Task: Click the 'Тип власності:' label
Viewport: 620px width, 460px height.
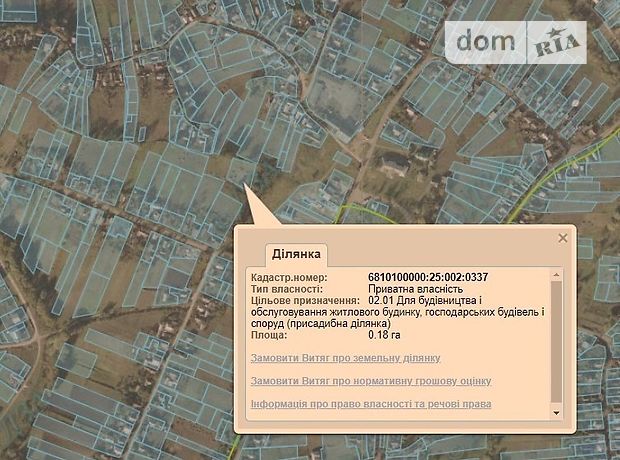Action: pos(287,289)
